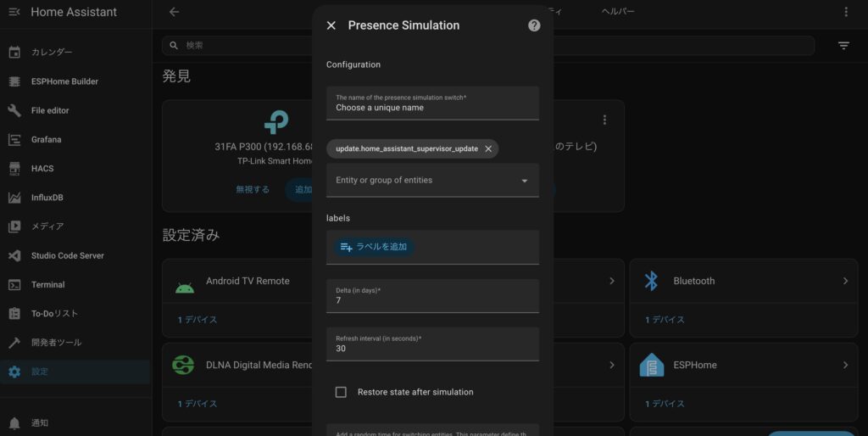This screenshot has width=868, height=436.
Task: Expand the Bluetooth integration chevron
Action: tap(845, 281)
